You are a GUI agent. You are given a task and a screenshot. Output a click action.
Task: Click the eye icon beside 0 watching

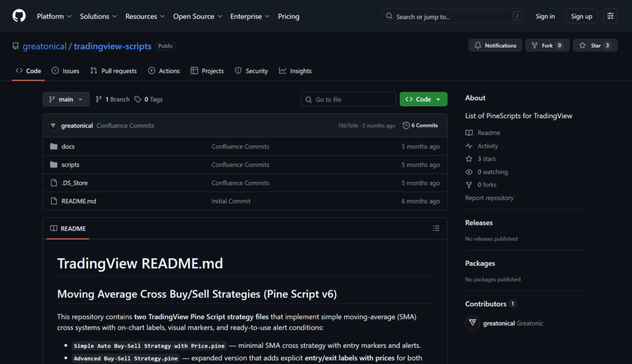469,172
